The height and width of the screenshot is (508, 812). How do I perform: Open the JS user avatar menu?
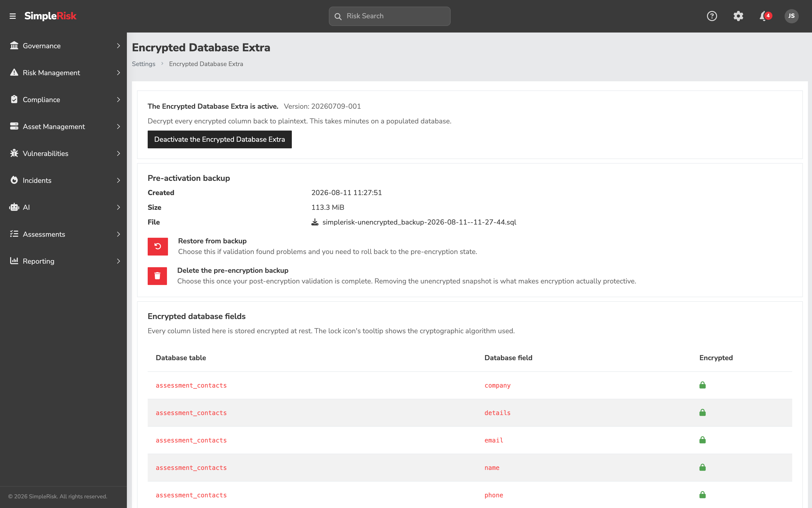[x=791, y=16]
